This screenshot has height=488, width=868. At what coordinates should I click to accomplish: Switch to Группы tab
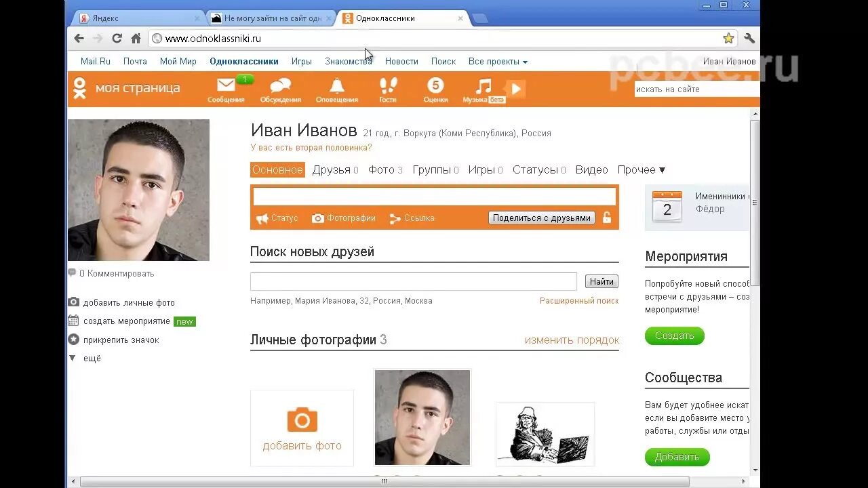click(435, 170)
